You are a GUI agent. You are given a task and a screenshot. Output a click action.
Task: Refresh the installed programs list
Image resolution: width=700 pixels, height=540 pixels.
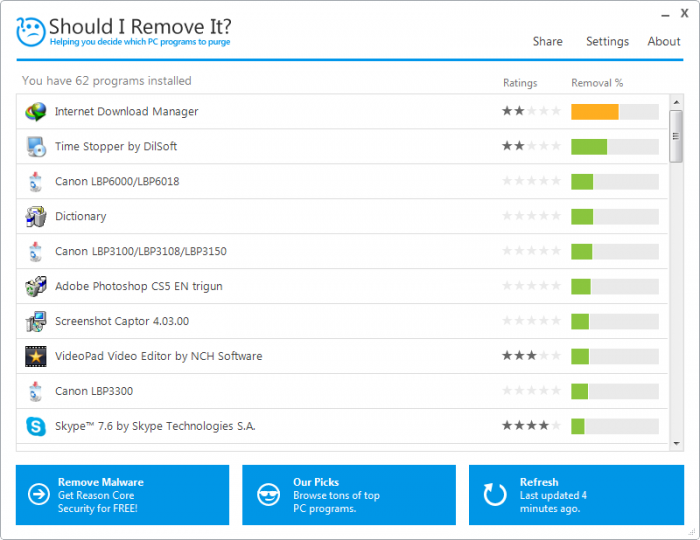pos(576,495)
